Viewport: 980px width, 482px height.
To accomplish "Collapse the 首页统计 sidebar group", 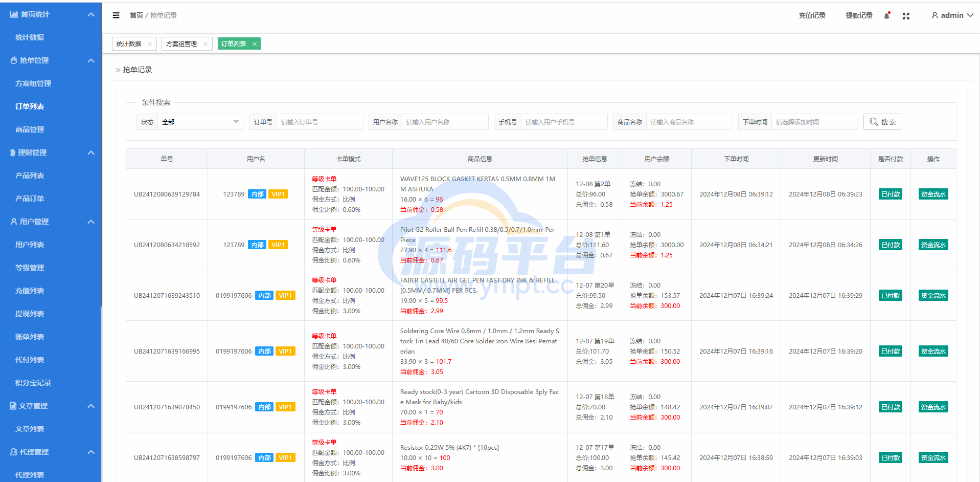I will [91, 14].
